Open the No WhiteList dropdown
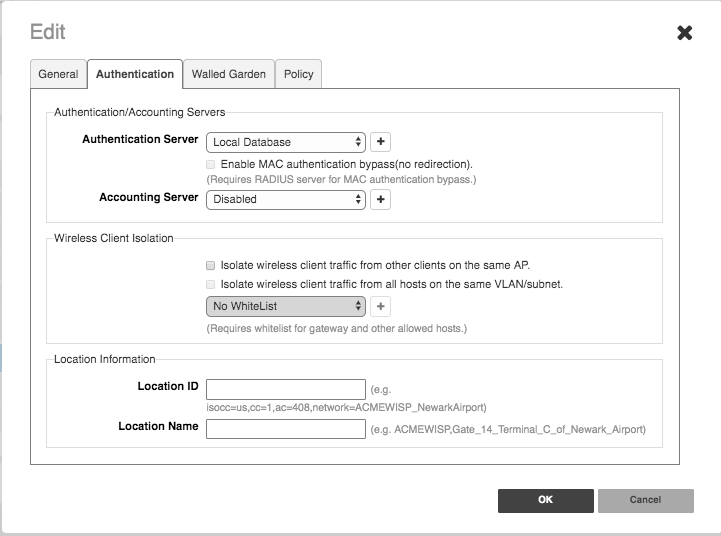This screenshot has width=721, height=536. 286,306
